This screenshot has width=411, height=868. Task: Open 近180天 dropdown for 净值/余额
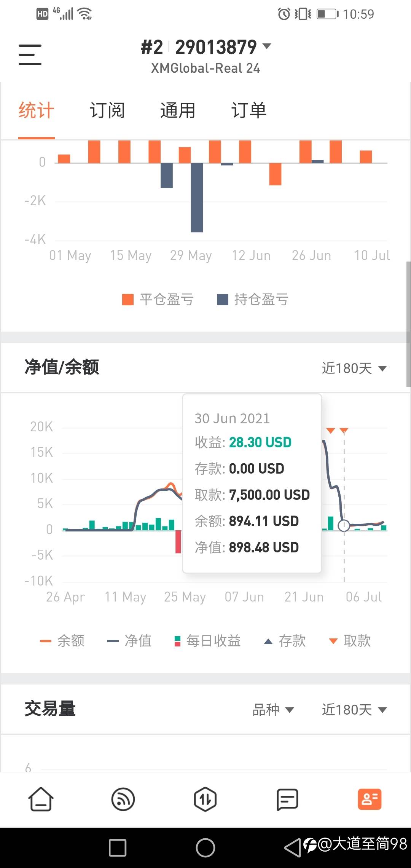tap(354, 368)
